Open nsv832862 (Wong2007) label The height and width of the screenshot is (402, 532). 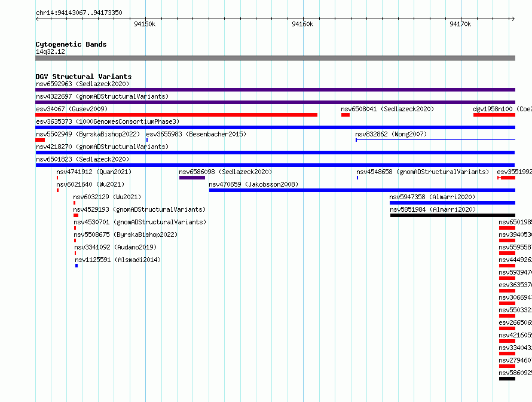pos(391,134)
